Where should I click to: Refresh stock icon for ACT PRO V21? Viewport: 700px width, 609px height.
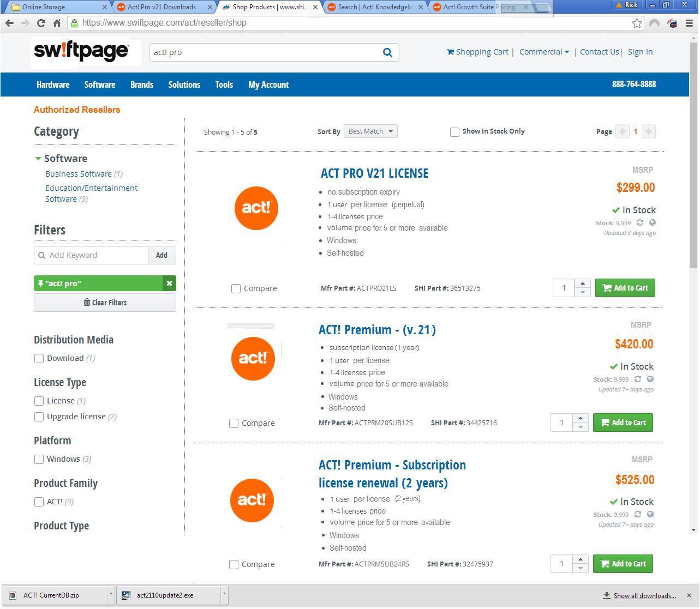pyautogui.click(x=639, y=222)
